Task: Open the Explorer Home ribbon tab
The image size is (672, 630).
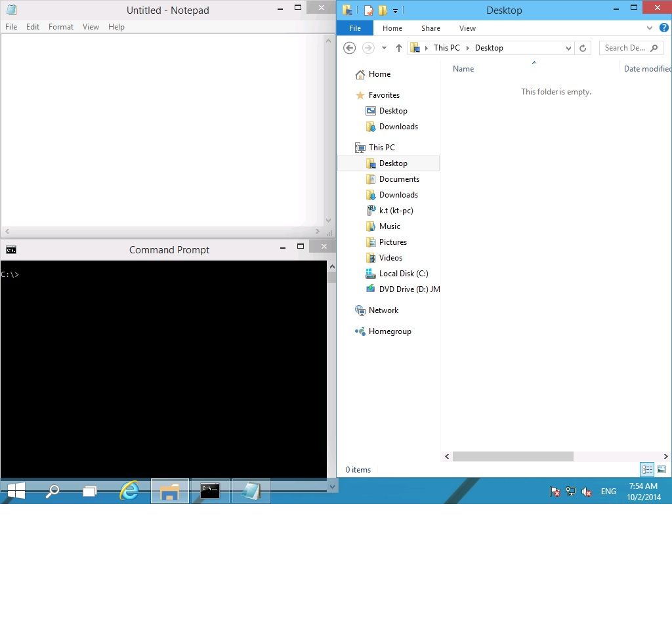Action: tap(392, 28)
